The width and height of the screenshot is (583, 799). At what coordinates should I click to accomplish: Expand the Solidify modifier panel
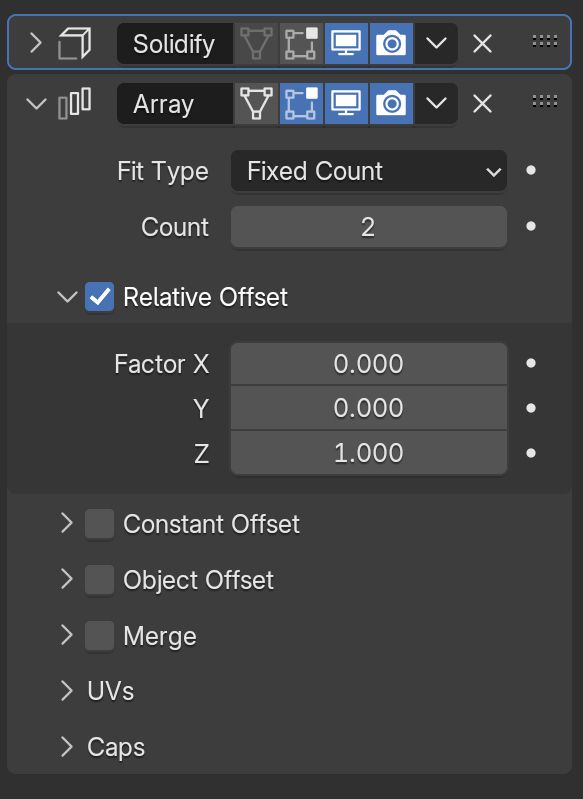point(35,43)
